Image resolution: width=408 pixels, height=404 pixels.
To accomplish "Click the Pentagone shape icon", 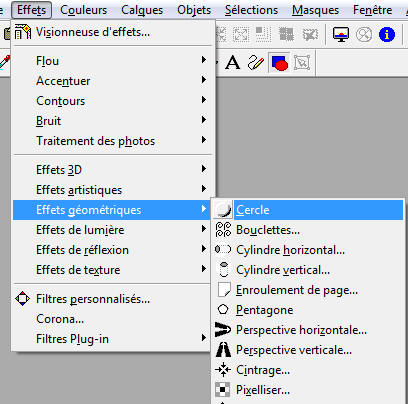I will pyautogui.click(x=223, y=310).
